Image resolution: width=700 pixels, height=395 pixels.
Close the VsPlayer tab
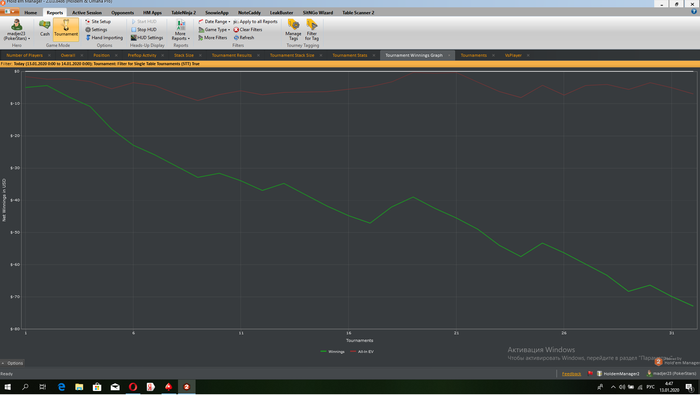[528, 55]
